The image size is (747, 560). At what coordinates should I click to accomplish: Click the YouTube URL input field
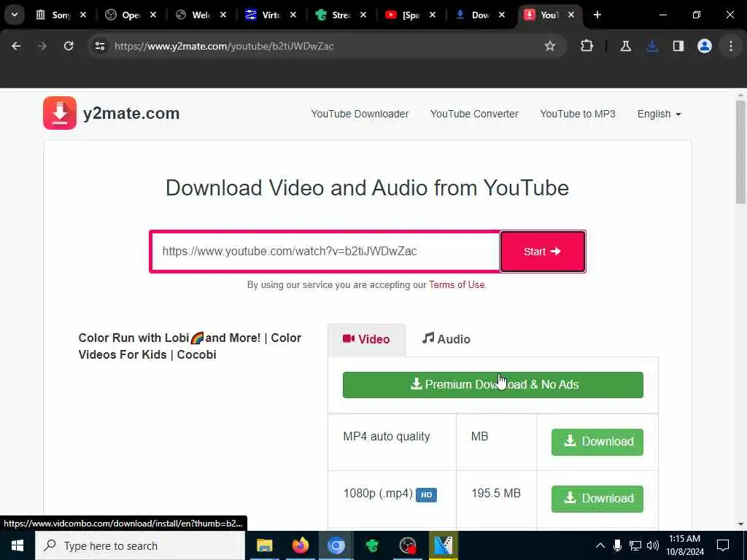pos(325,252)
